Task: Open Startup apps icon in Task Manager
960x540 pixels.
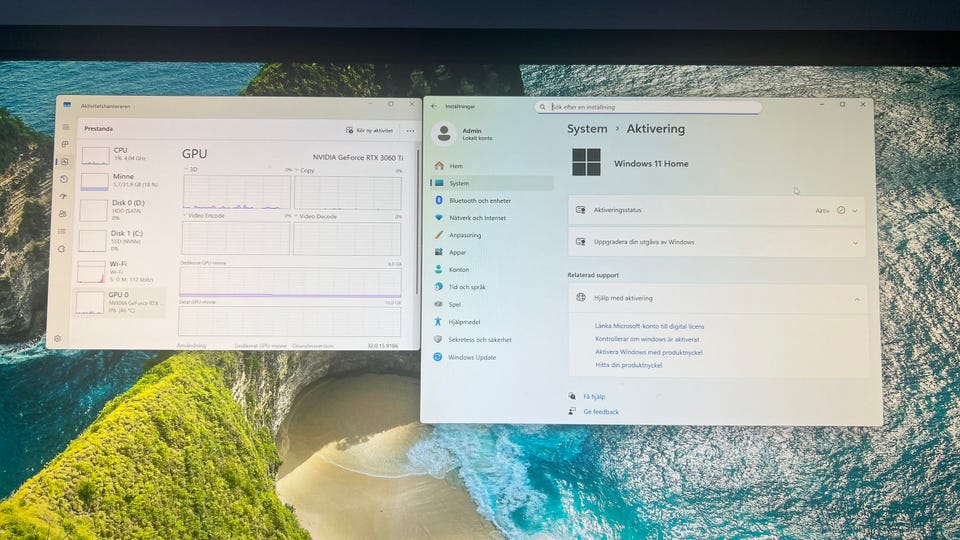Action: pos(64,197)
